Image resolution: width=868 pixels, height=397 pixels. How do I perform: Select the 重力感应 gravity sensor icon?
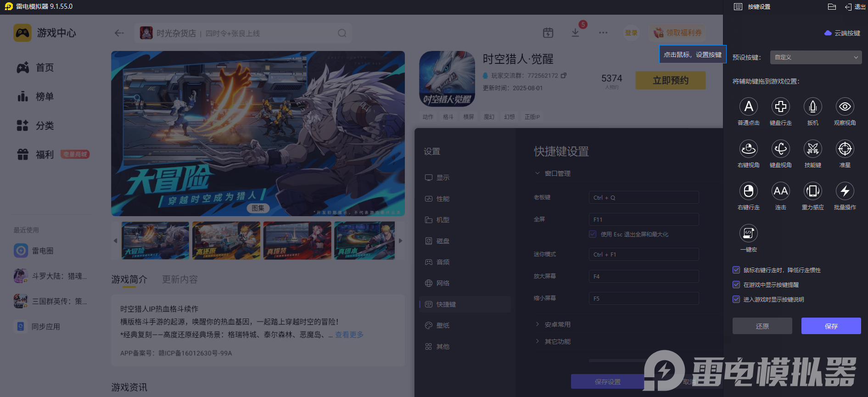[813, 191]
